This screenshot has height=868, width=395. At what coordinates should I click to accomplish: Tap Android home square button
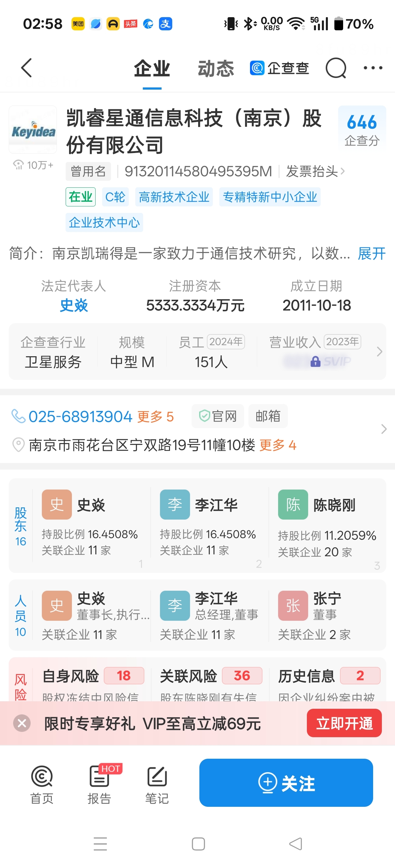pos(198,844)
